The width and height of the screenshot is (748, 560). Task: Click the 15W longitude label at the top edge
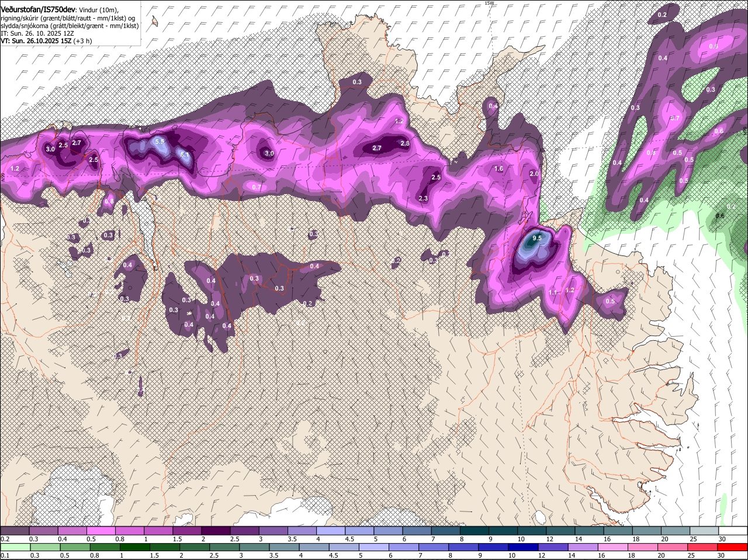[x=489, y=3]
